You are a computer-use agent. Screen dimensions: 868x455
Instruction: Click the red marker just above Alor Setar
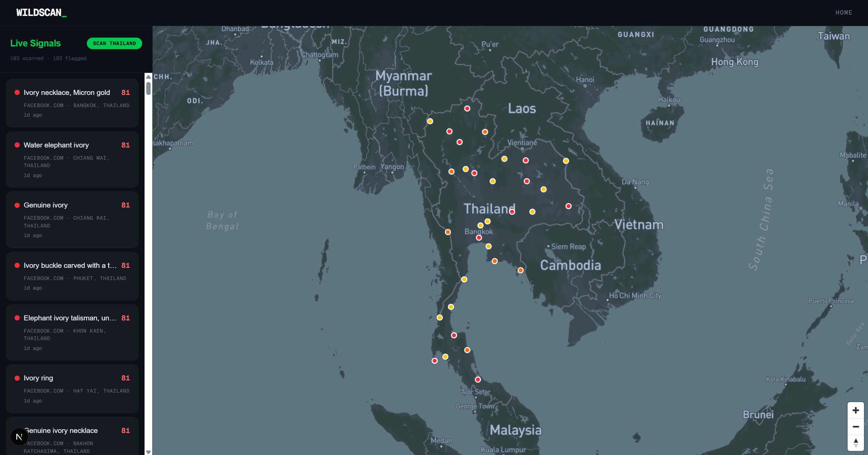(478, 379)
